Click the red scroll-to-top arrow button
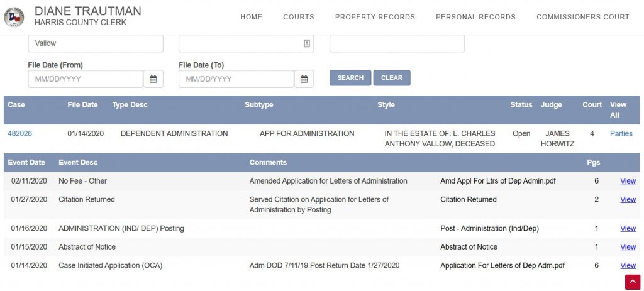 click(632, 282)
